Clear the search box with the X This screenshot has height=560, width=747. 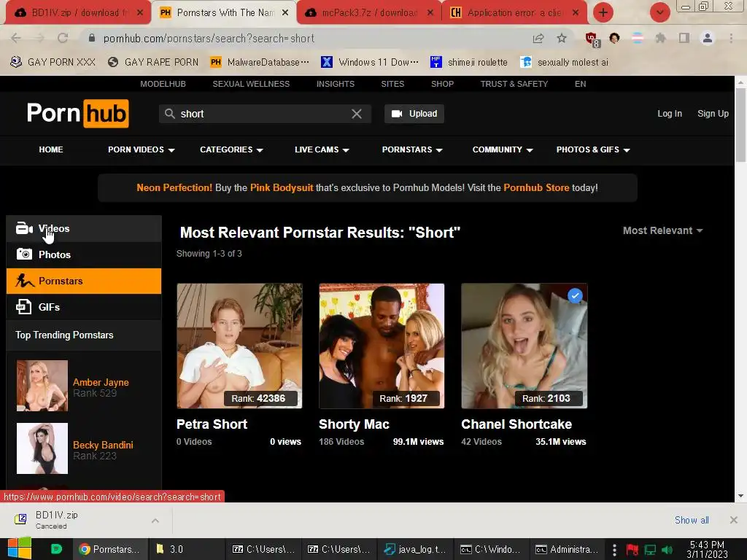tap(356, 114)
